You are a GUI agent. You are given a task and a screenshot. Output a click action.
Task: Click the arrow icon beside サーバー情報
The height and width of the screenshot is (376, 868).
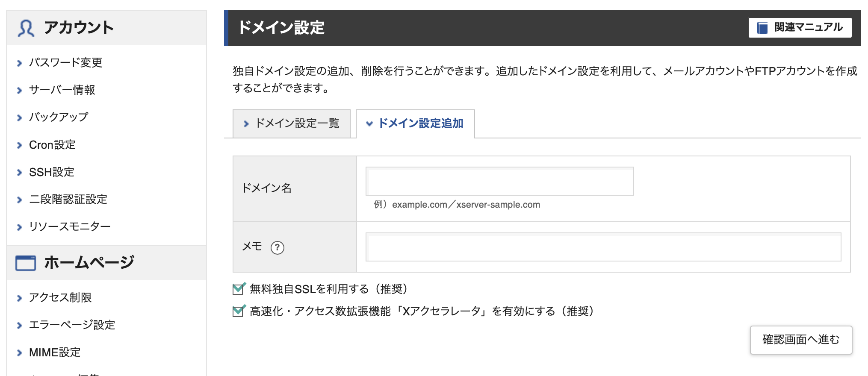(x=19, y=91)
